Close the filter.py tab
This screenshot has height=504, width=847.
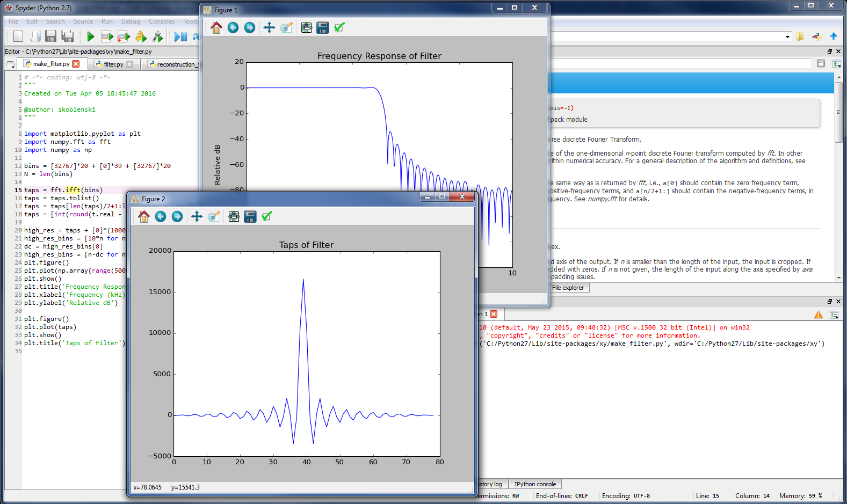129,64
